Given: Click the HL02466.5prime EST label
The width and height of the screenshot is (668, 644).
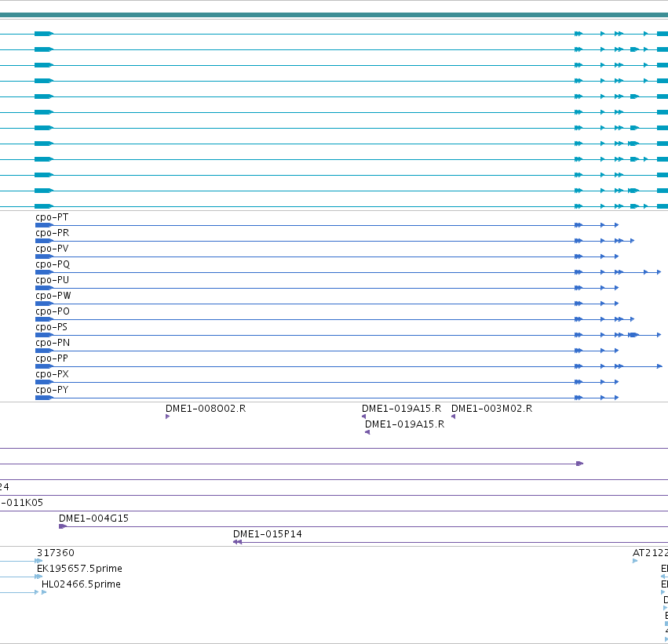Looking at the screenshot, I should pos(81,584).
